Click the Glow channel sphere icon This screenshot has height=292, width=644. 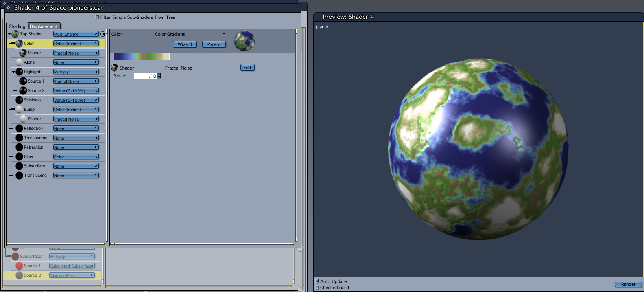click(x=19, y=157)
